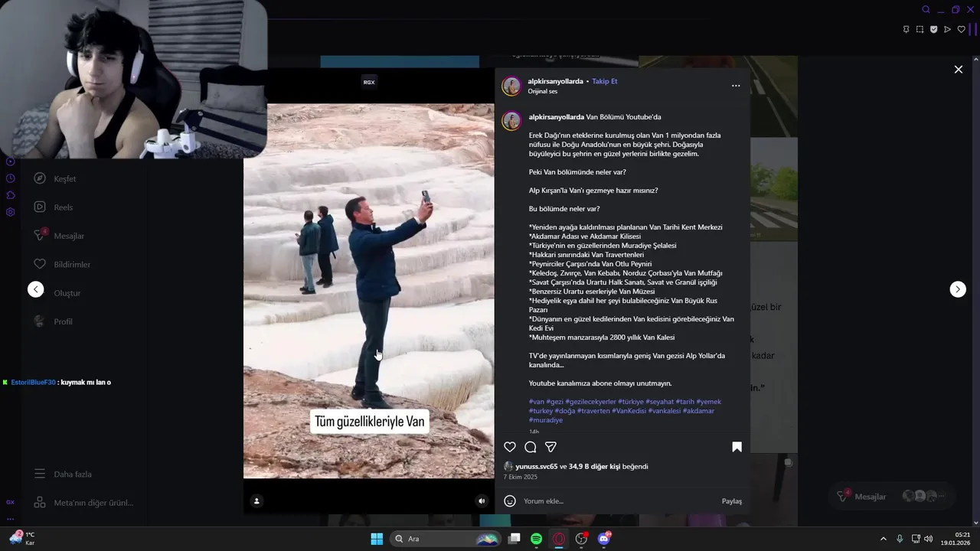Click the pinboard pin icon in toolbar

click(x=906, y=30)
